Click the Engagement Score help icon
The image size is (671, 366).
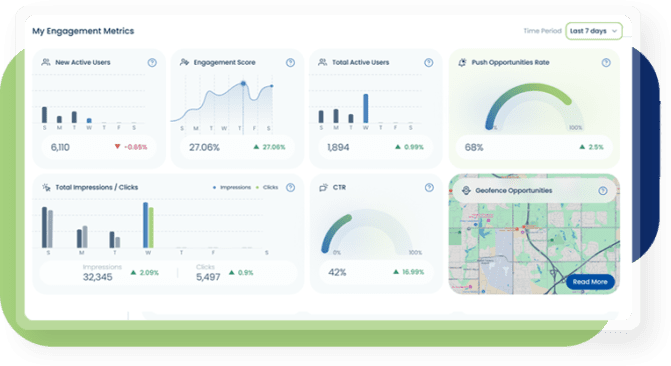point(290,62)
